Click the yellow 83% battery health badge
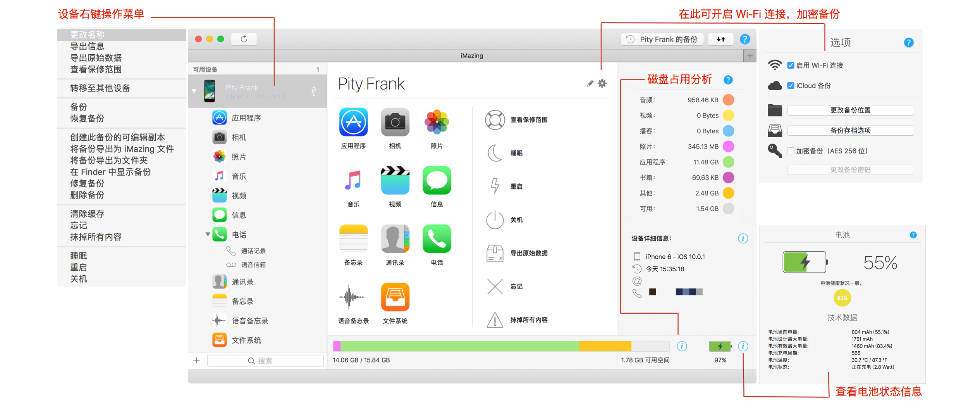The image size is (980, 411). pos(842,298)
